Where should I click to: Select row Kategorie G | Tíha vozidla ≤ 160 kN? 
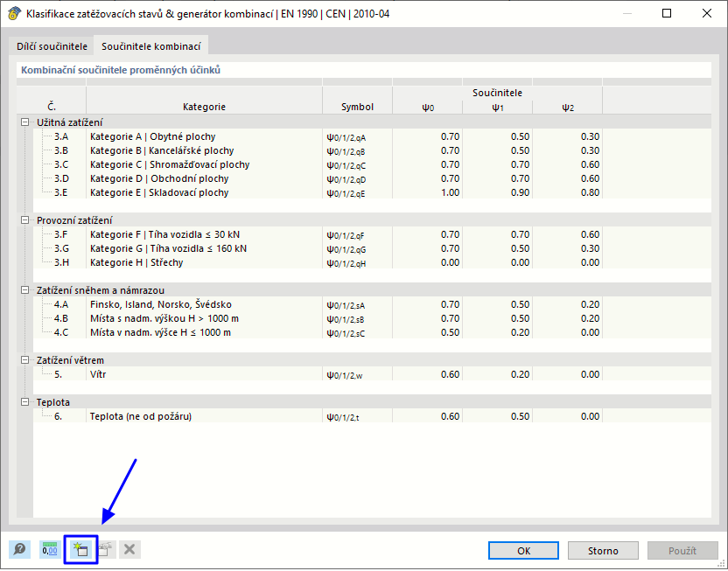tap(373, 248)
